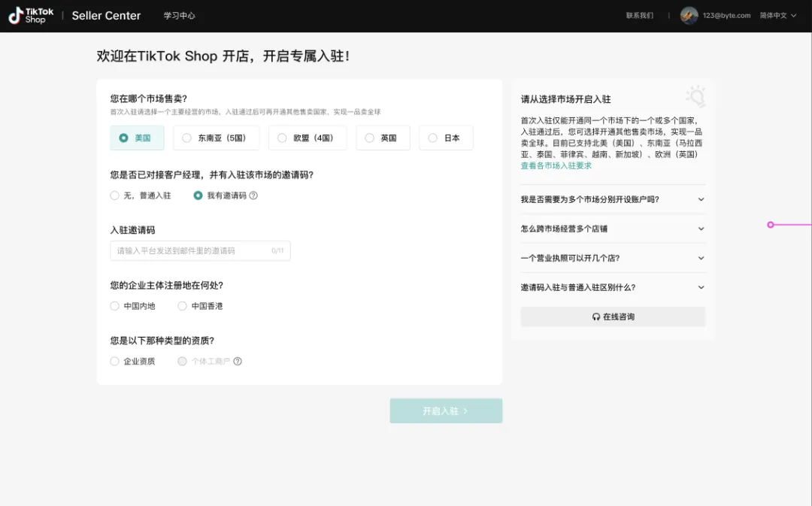
Task: Click help icon beside 我有邀请码
Action: coord(253,195)
